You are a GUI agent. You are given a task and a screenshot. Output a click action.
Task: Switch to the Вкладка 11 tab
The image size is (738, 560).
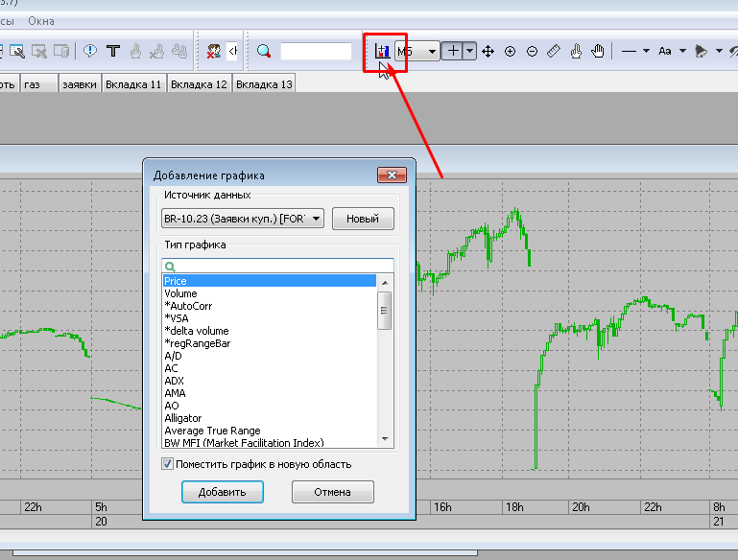pyautogui.click(x=133, y=84)
